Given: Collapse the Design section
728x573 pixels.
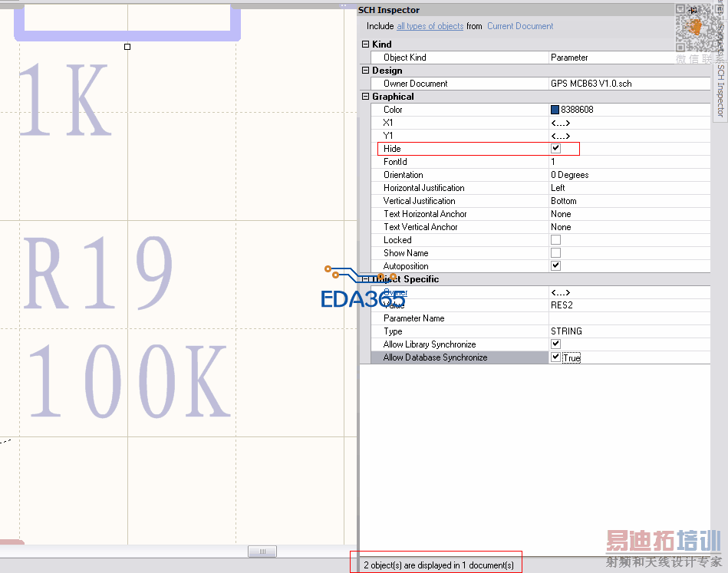Looking at the screenshot, I should 365,70.
